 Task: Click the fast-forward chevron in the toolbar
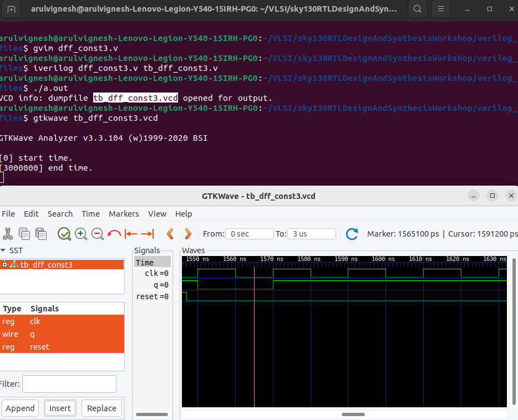pyautogui.click(x=187, y=234)
